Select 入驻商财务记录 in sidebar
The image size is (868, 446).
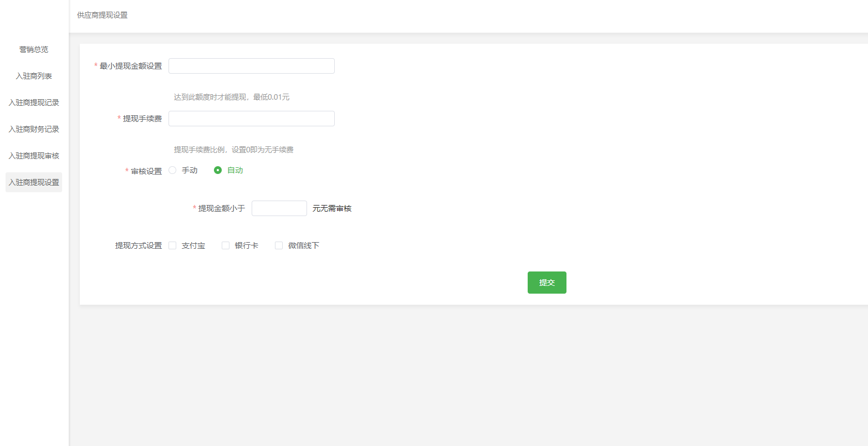point(34,129)
